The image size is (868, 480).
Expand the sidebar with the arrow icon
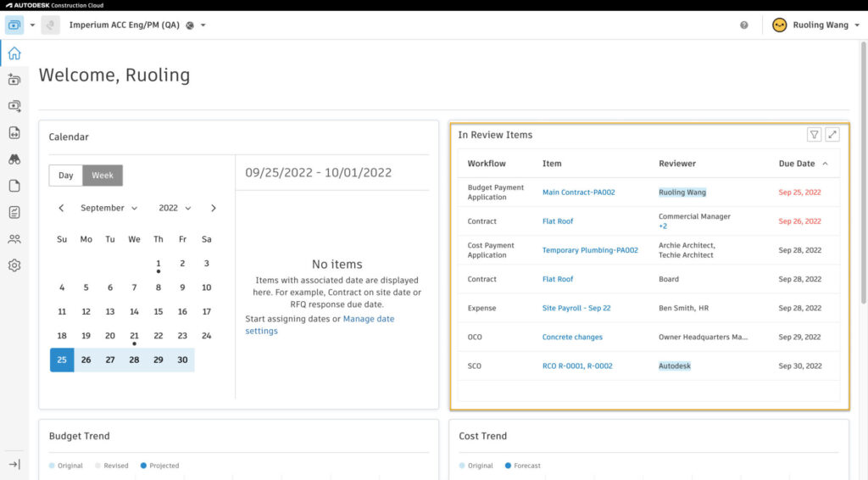(x=14, y=464)
